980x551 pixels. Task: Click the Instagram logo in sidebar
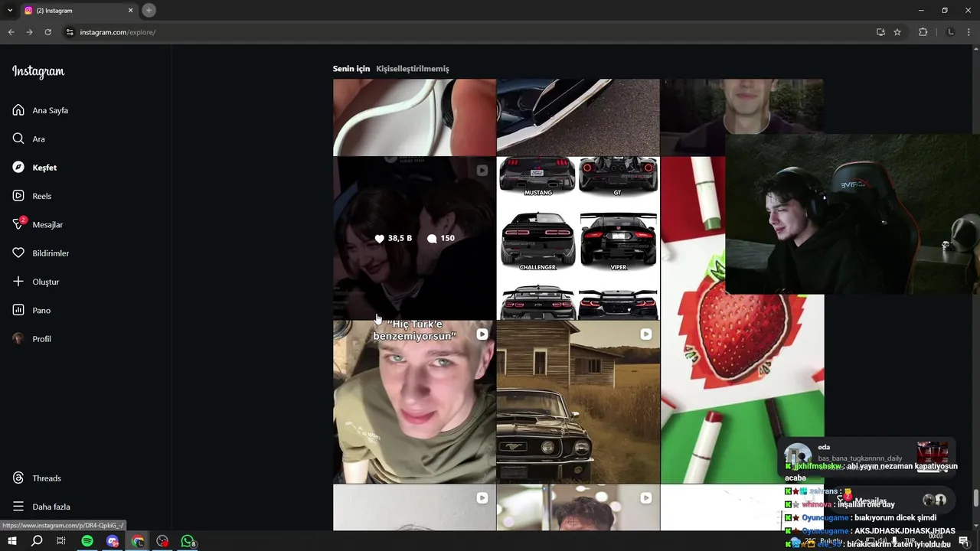click(38, 72)
